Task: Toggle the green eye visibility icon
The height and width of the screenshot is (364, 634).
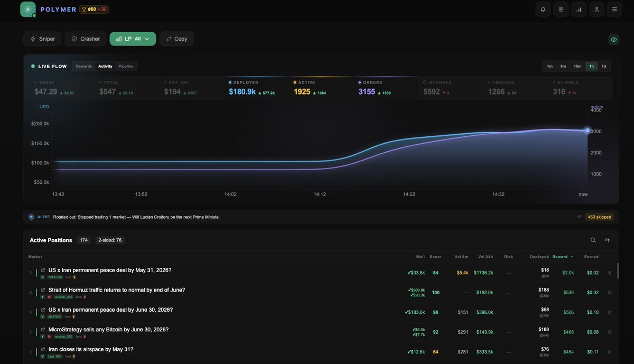Action: [x=613, y=39]
